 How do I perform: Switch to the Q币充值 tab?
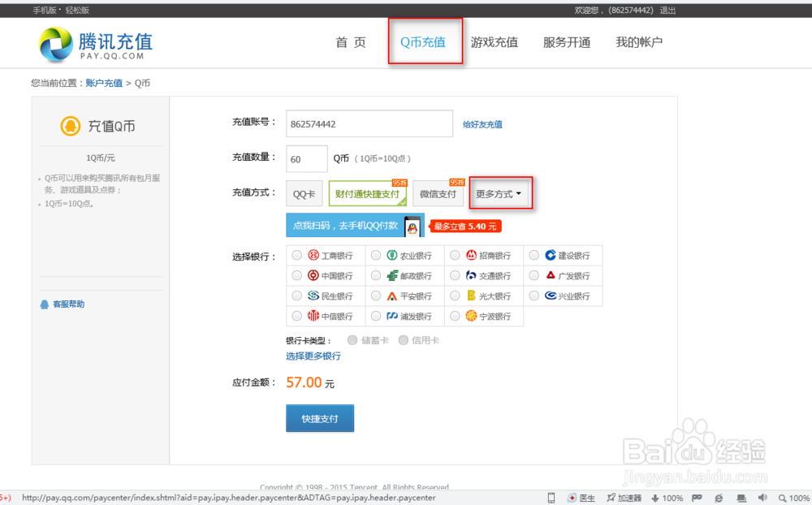(422, 42)
